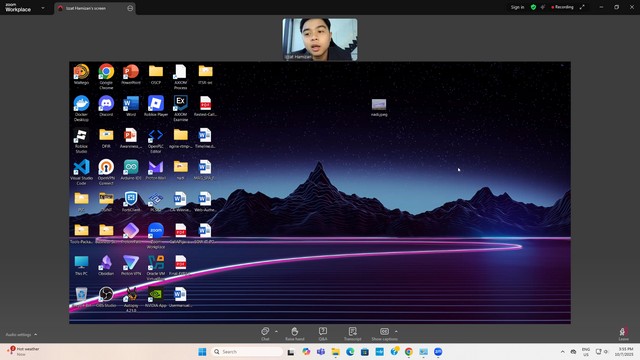The height and width of the screenshot is (360, 640).
Task: Open the Chat panel icon
Action: [x=265, y=331]
